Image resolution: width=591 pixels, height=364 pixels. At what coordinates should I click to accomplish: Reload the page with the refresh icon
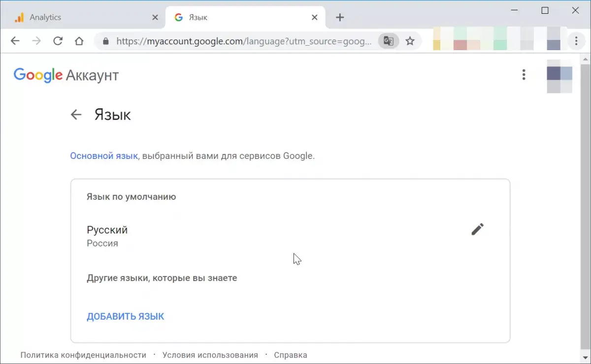pos(58,41)
